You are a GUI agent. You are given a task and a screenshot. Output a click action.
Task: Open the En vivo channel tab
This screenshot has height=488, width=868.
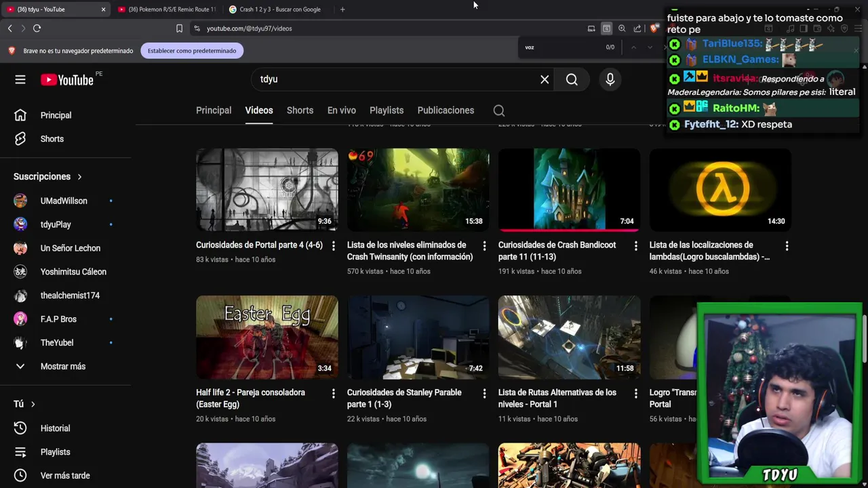pos(342,110)
